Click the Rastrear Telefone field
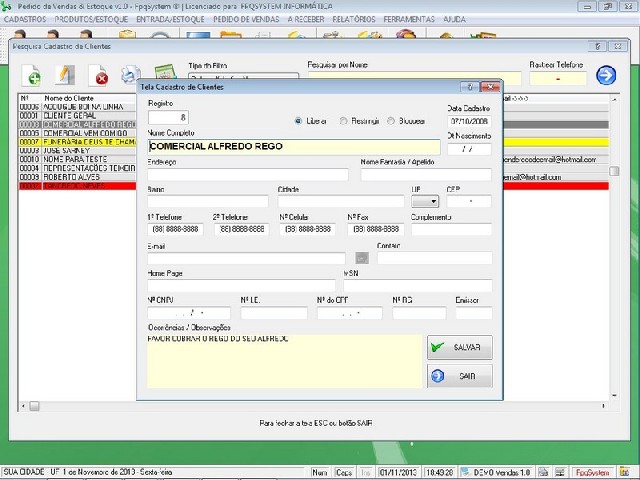This screenshot has height=480, width=640. (558, 78)
